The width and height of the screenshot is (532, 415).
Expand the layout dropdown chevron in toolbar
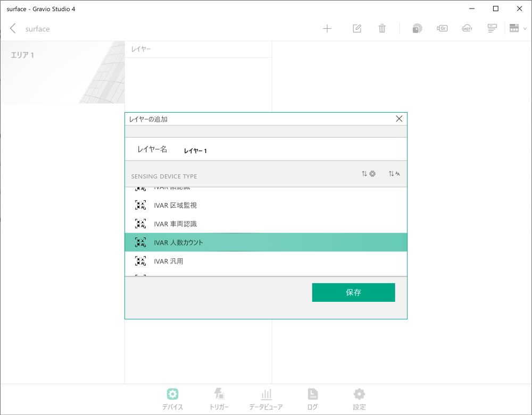click(x=525, y=29)
